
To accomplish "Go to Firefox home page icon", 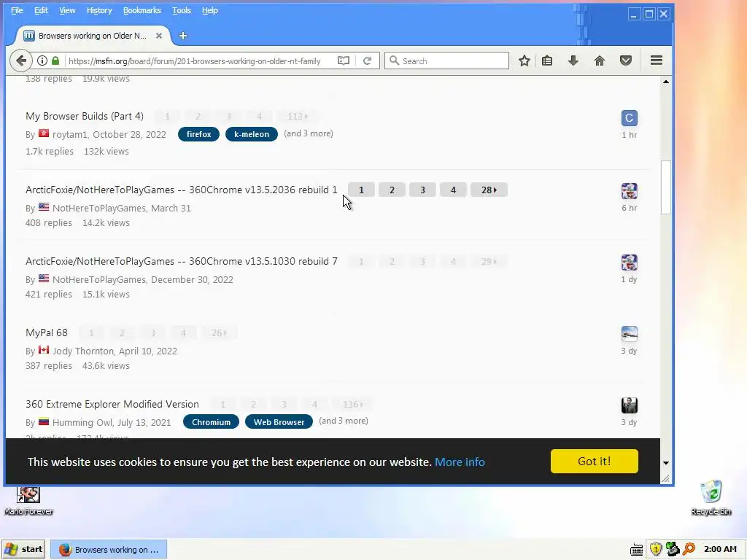I will (x=600, y=61).
